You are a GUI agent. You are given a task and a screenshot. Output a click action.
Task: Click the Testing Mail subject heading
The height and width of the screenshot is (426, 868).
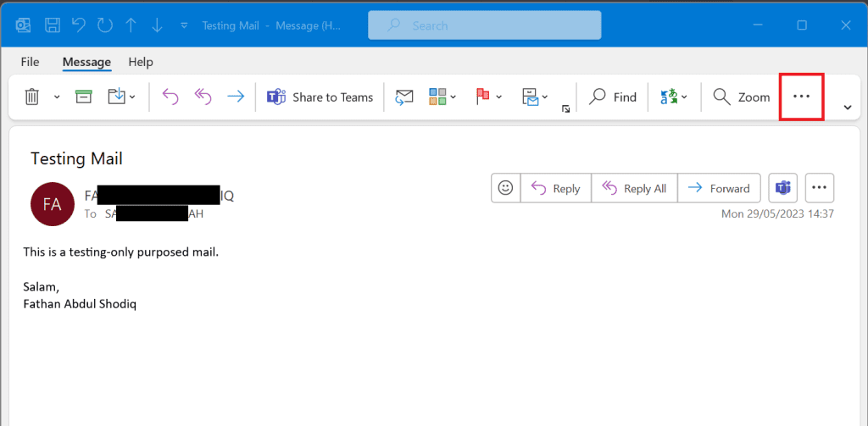pos(76,158)
